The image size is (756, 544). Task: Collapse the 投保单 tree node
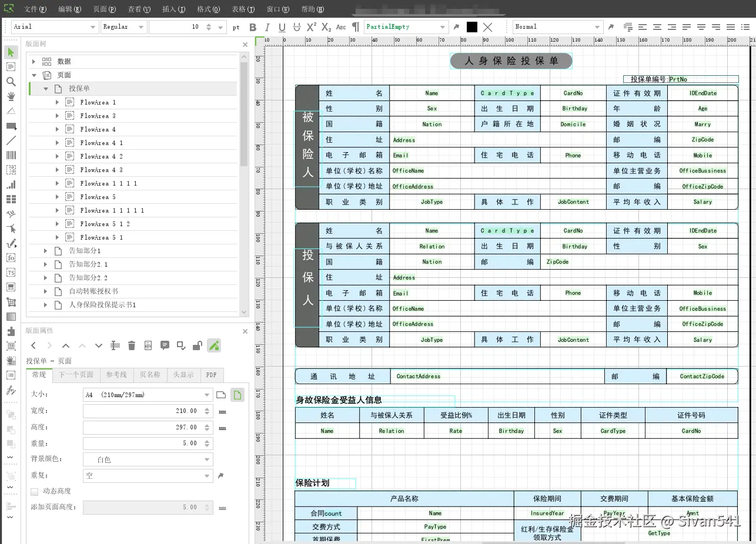45,89
